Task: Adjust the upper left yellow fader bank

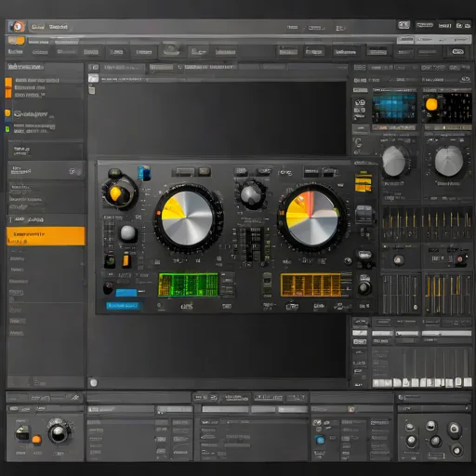Action: [x=401, y=223]
